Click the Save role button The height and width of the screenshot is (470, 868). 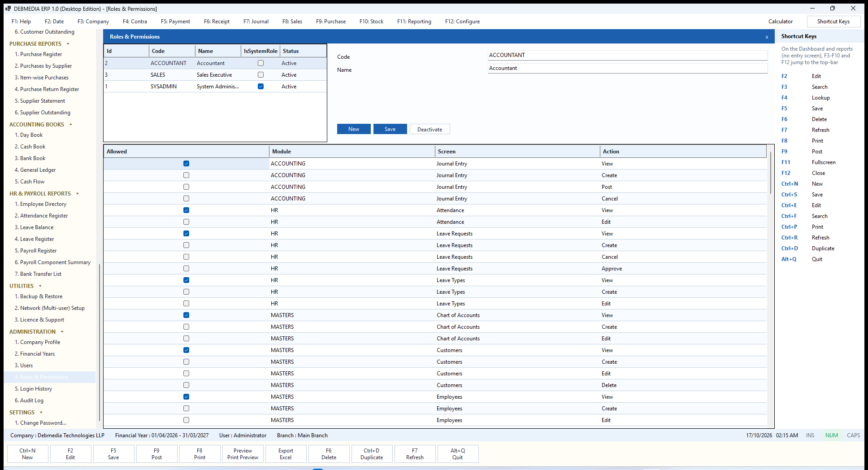pyautogui.click(x=390, y=129)
